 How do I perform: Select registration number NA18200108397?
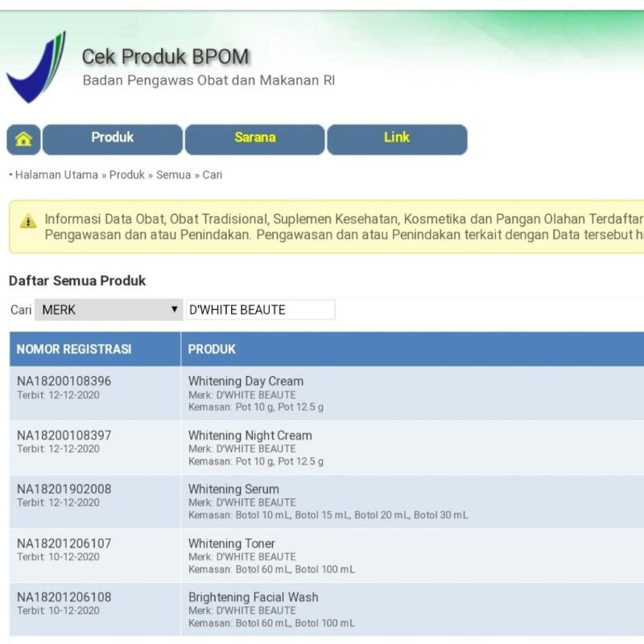click(x=64, y=436)
